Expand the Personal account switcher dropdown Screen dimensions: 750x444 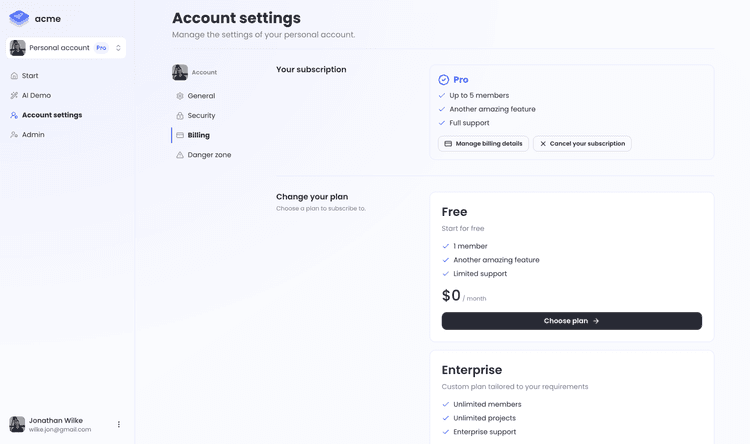click(x=66, y=48)
